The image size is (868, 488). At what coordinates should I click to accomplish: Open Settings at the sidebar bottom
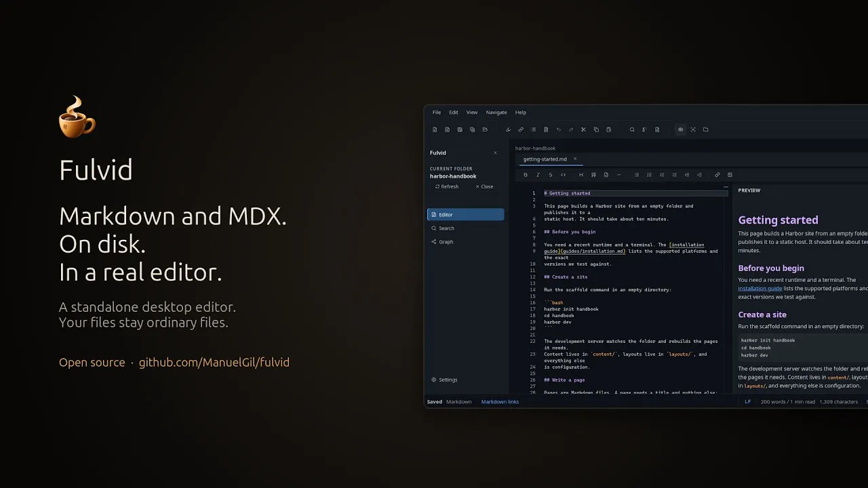tap(444, 380)
